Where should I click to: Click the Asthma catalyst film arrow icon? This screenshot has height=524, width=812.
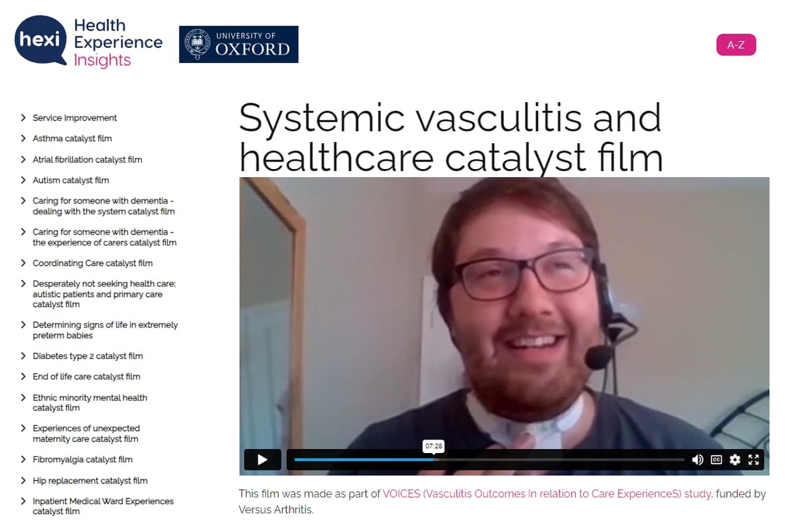coord(24,139)
